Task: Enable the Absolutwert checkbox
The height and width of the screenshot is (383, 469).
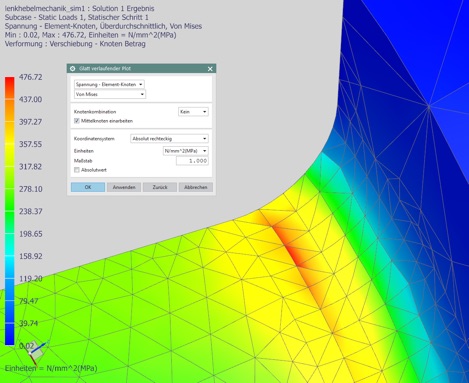Action: click(x=77, y=170)
